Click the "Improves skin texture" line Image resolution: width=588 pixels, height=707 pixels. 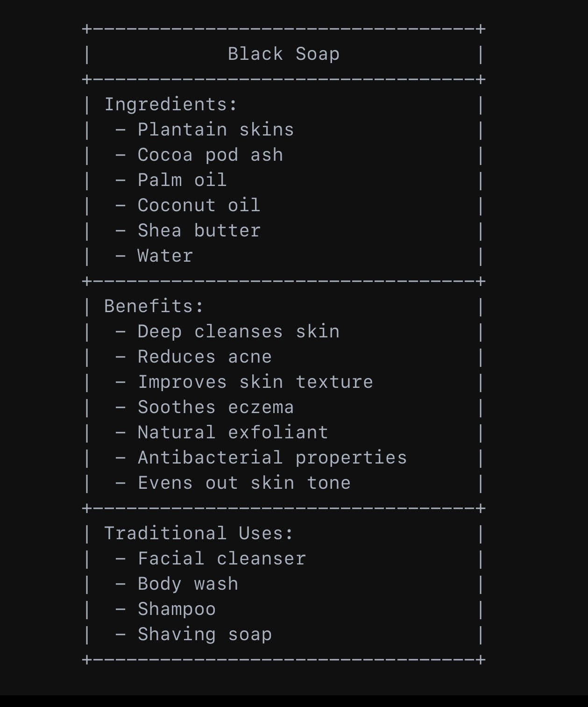(x=255, y=382)
